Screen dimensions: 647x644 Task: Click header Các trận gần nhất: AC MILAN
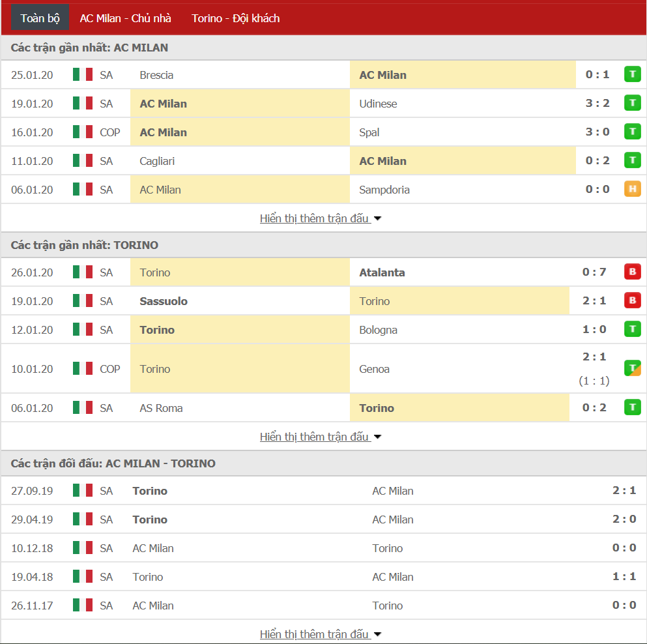click(89, 48)
